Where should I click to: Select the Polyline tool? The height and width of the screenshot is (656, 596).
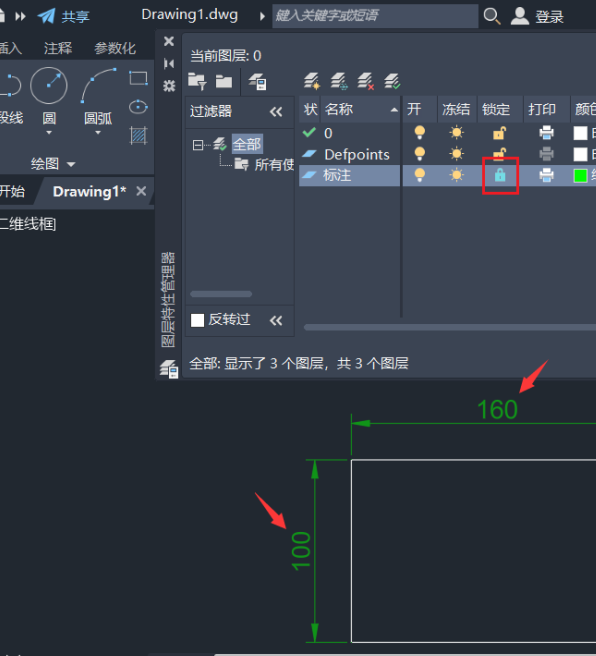10,85
